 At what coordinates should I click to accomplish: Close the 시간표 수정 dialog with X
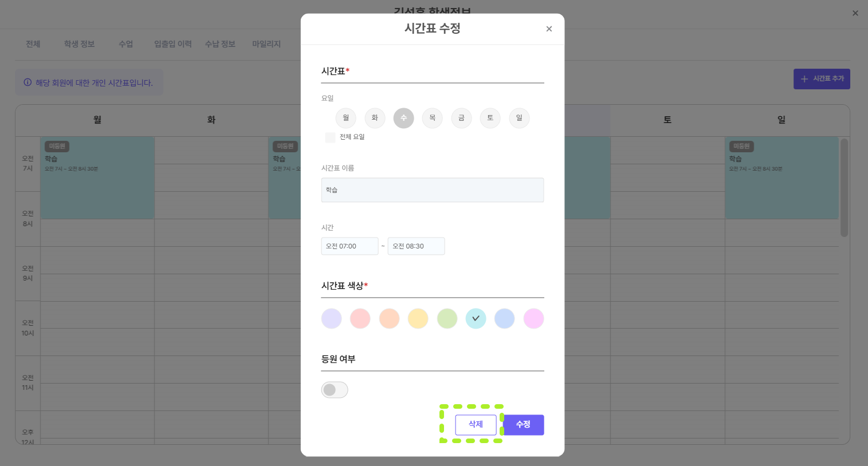(549, 29)
